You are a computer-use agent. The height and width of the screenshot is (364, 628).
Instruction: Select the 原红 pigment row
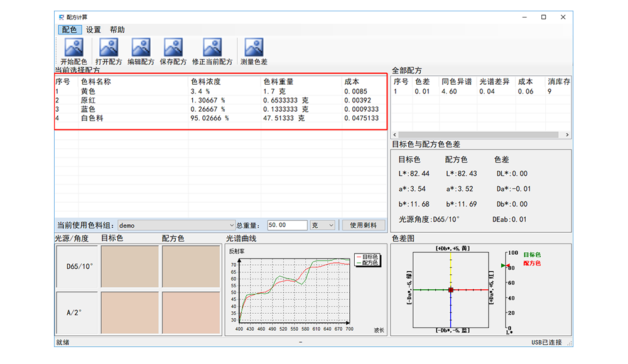tap(220, 100)
